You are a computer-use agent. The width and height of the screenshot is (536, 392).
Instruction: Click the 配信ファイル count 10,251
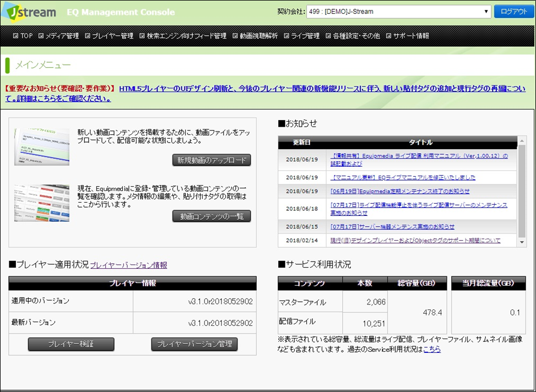pos(374,323)
